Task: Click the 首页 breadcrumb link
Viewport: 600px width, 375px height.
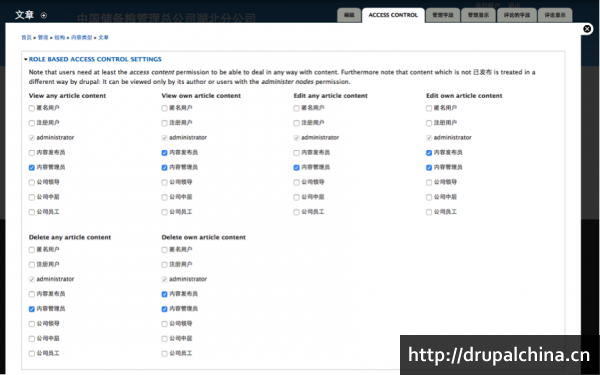Action: coord(26,38)
